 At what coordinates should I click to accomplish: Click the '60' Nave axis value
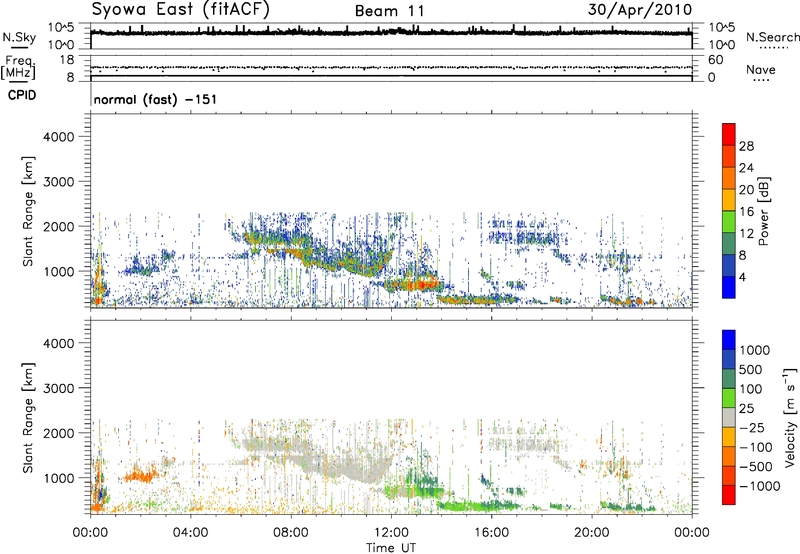715,60
